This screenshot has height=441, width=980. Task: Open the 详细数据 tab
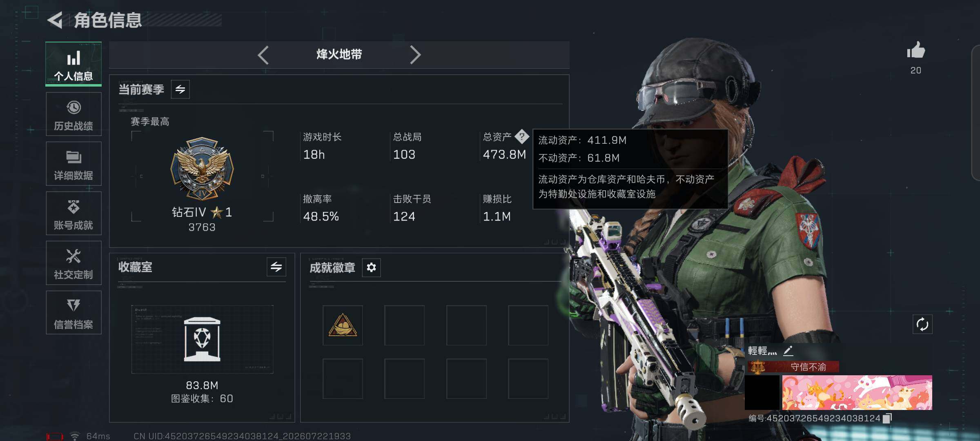tap(73, 164)
